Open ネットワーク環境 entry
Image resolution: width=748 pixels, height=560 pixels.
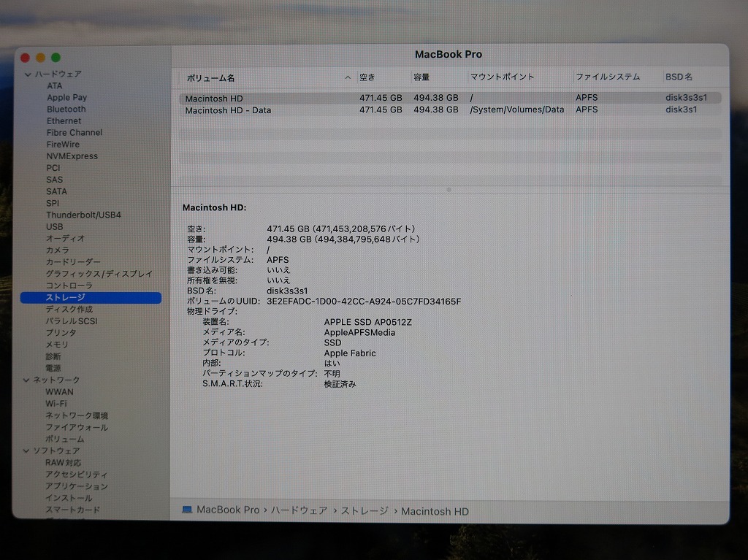tap(76, 415)
